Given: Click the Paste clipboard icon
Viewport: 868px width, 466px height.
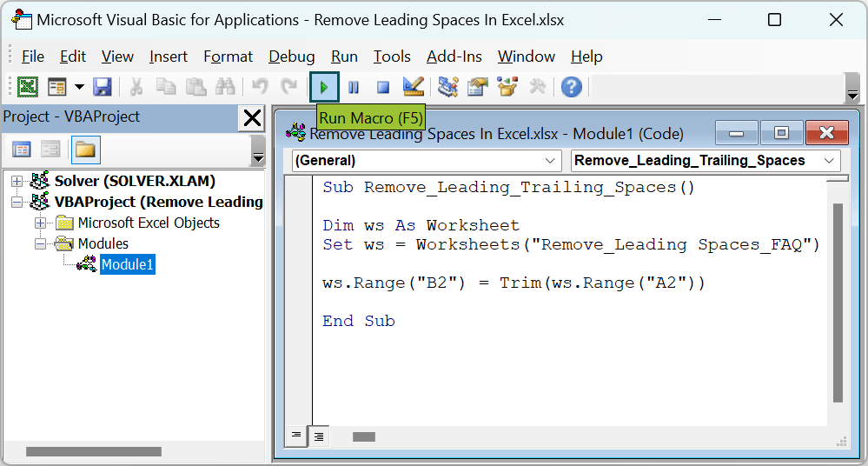Looking at the screenshot, I should tap(195, 87).
